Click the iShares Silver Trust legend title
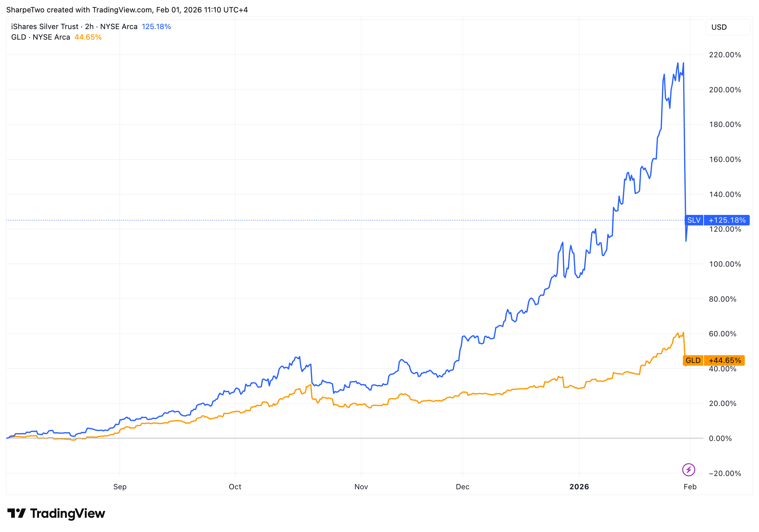The image size is (759, 532). (74, 26)
